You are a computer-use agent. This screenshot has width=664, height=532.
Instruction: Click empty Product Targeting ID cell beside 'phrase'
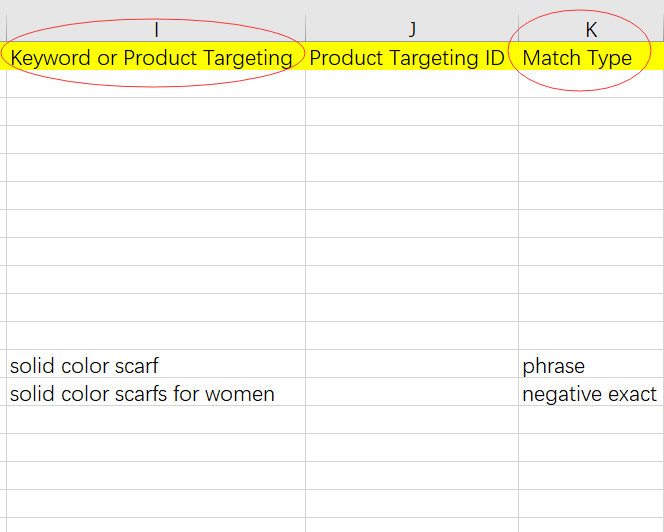[x=412, y=366]
